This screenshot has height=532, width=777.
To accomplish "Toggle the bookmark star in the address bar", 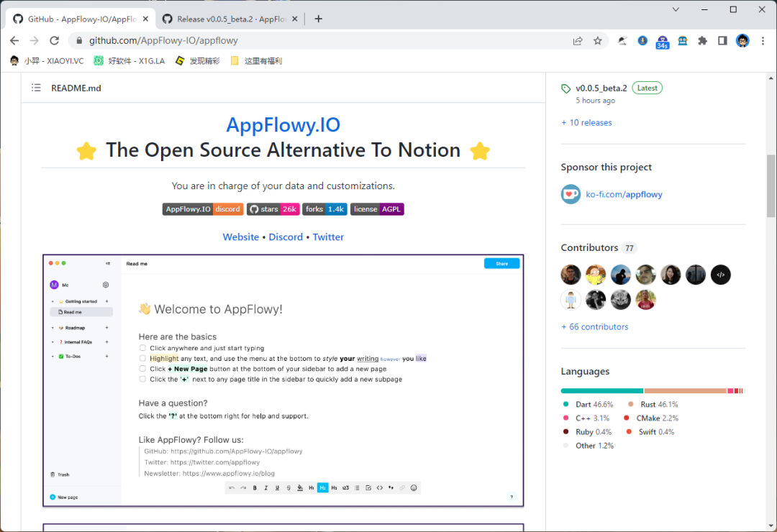I will pyautogui.click(x=598, y=41).
